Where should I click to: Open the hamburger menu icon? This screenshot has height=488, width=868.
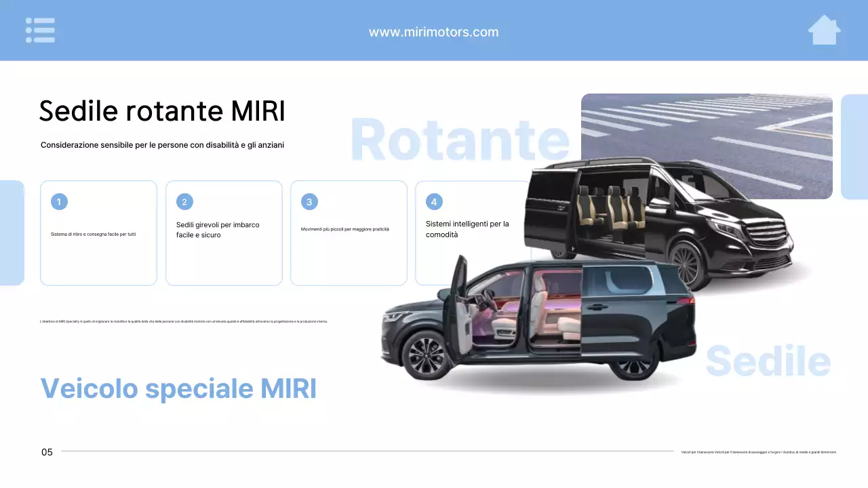[40, 30]
